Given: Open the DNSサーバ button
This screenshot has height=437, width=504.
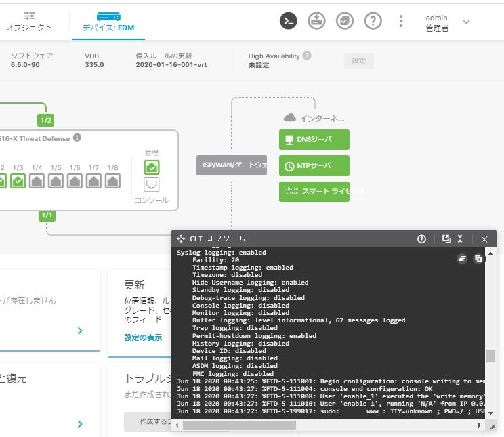Looking at the screenshot, I should [x=314, y=140].
